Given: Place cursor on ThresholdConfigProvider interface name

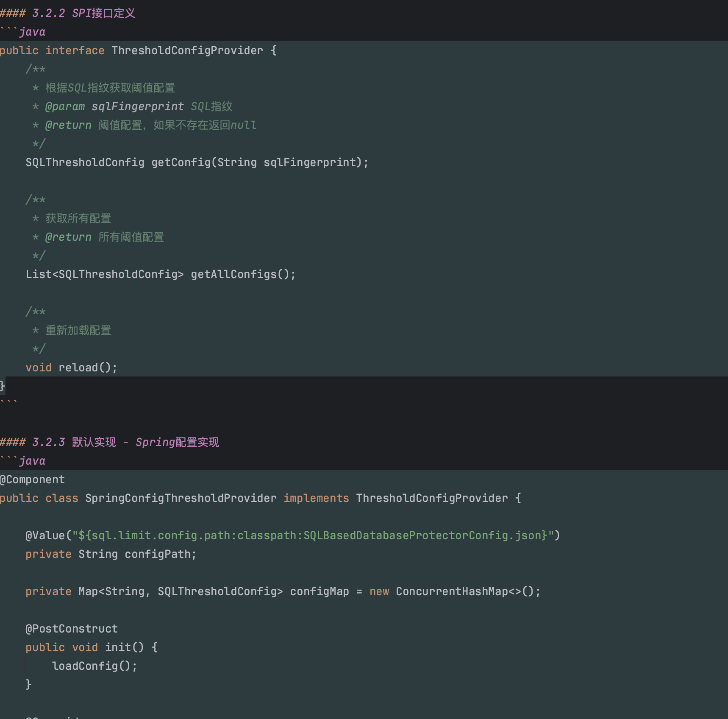Looking at the screenshot, I should click(x=187, y=50).
